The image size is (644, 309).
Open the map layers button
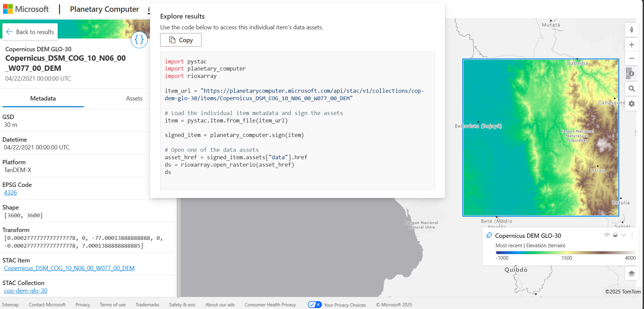coord(632,274)
